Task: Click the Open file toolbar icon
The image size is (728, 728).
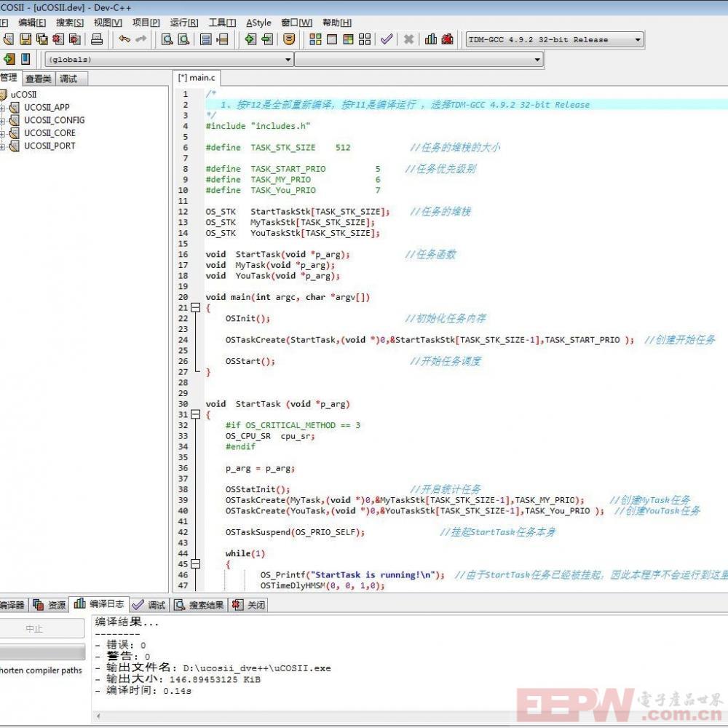Action: coord(8,39)
